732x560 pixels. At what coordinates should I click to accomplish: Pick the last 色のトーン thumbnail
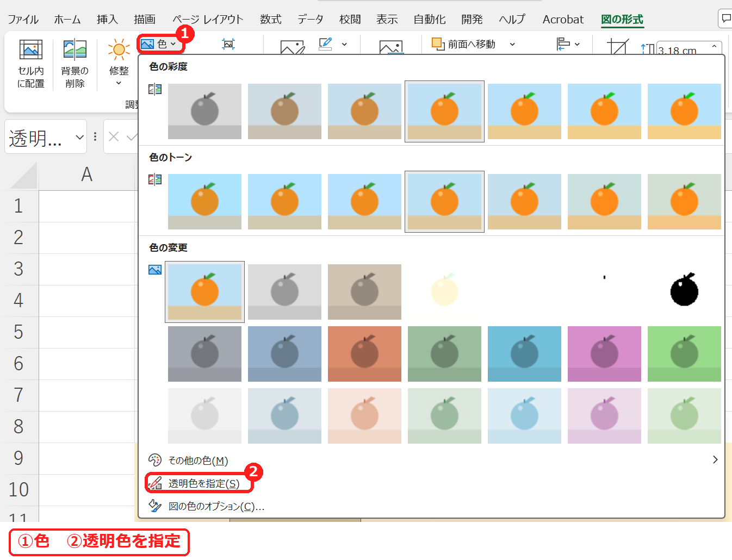click(684, 202)
